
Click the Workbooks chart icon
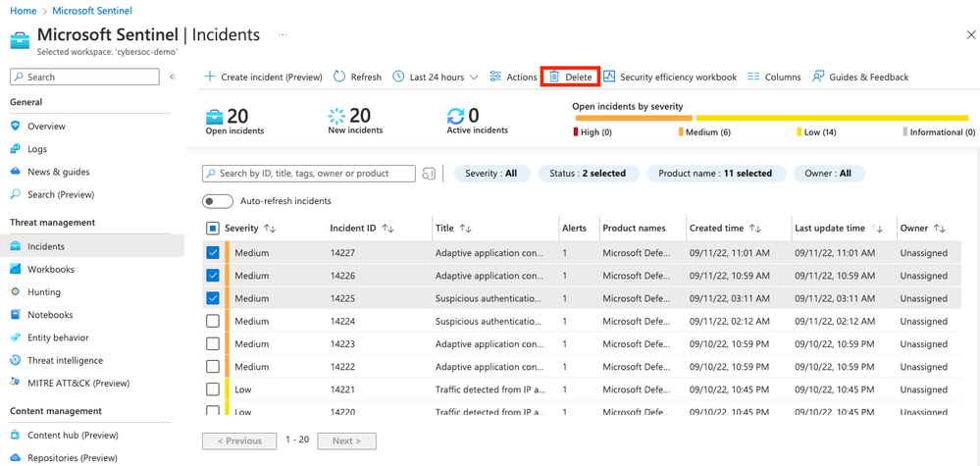(x=16, y=269)
